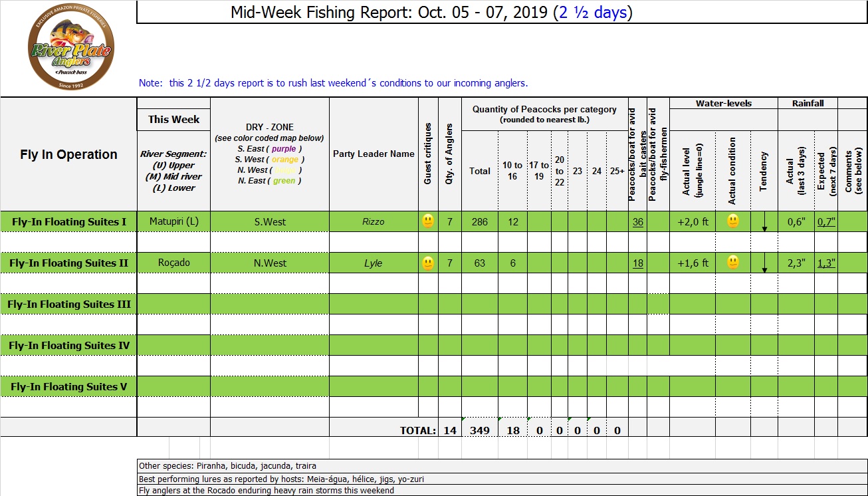
Task: Click the guest critiques smiley for Rizzo
Action: (428, 221)
